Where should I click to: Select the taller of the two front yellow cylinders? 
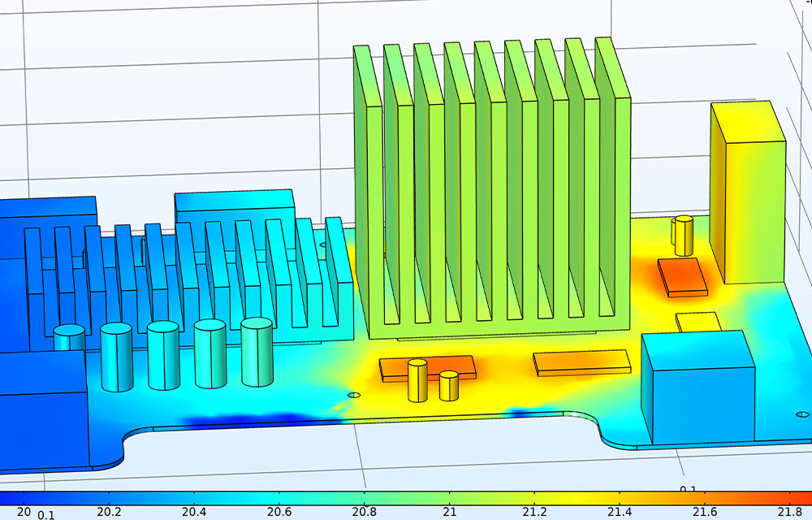pos(417,381)
